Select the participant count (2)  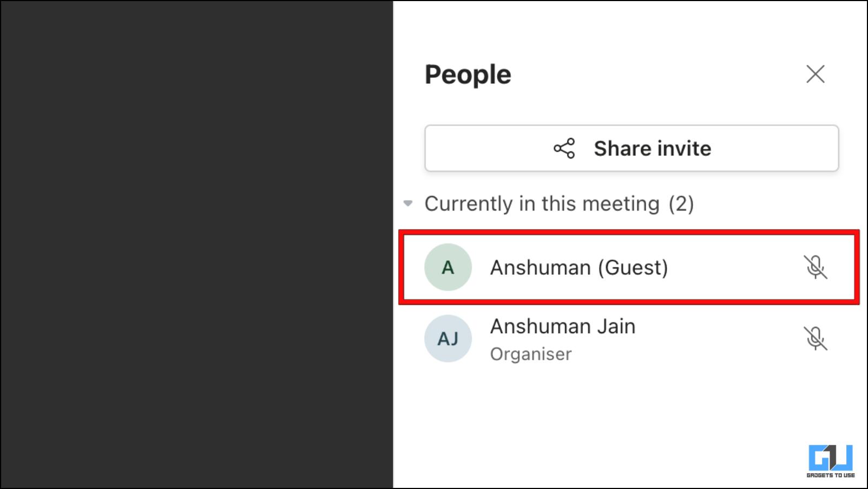tap(681, 204)
